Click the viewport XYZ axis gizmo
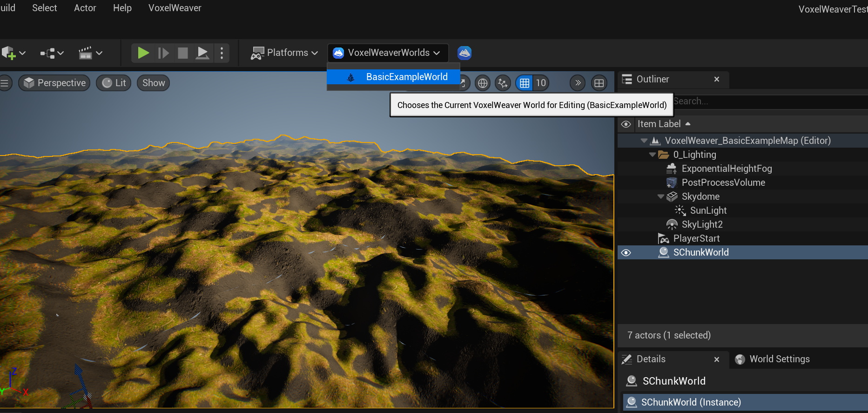Image resolution: width=868 pixels, height=413 pixels. 14,383
